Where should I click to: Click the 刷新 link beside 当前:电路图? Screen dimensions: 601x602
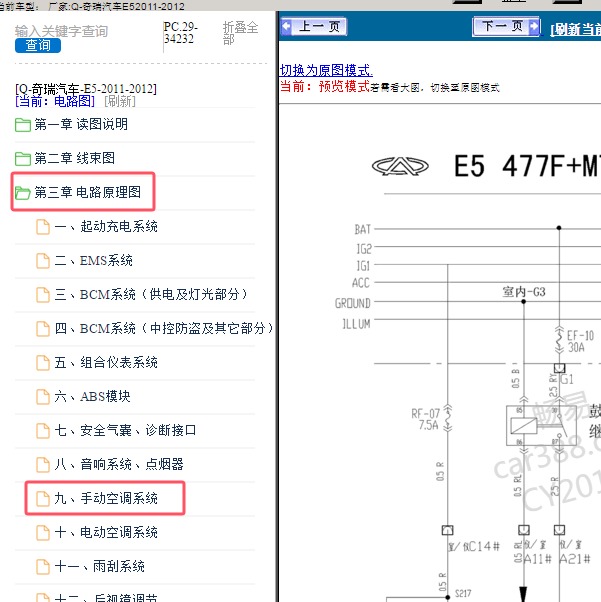pyautogui.click(x=120, y=101)
